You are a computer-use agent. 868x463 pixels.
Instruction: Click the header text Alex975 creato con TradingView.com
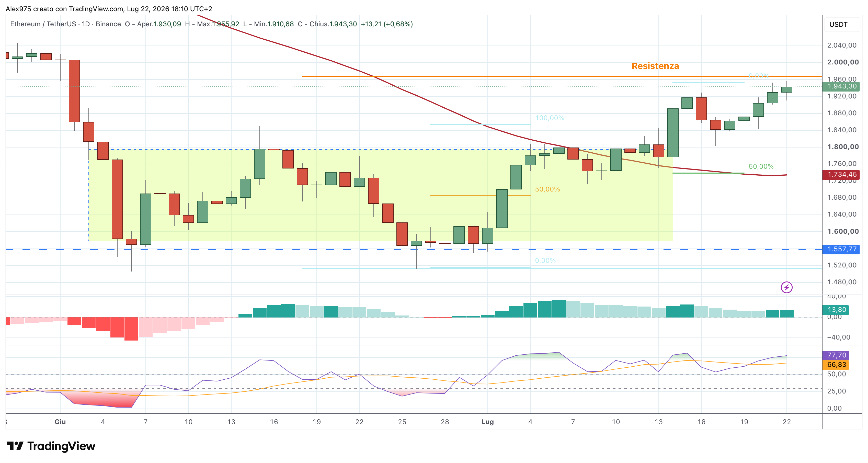point(65,9)
